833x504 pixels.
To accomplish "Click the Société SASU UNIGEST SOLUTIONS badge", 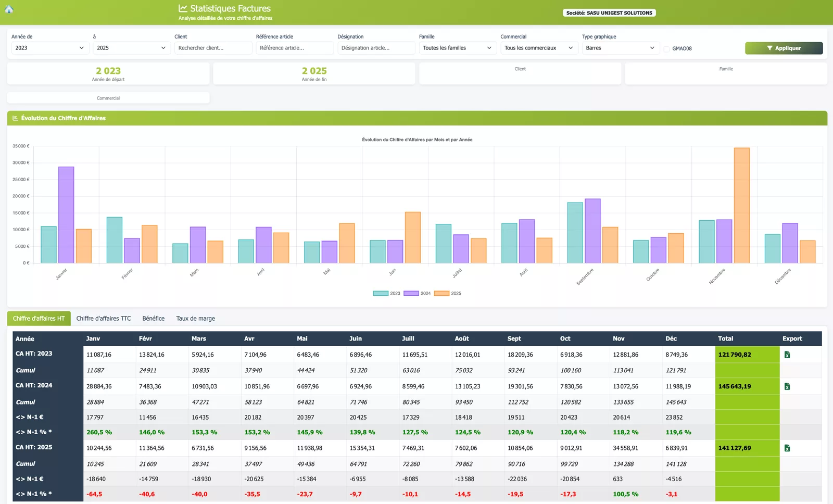I will (x=609, y=13).
